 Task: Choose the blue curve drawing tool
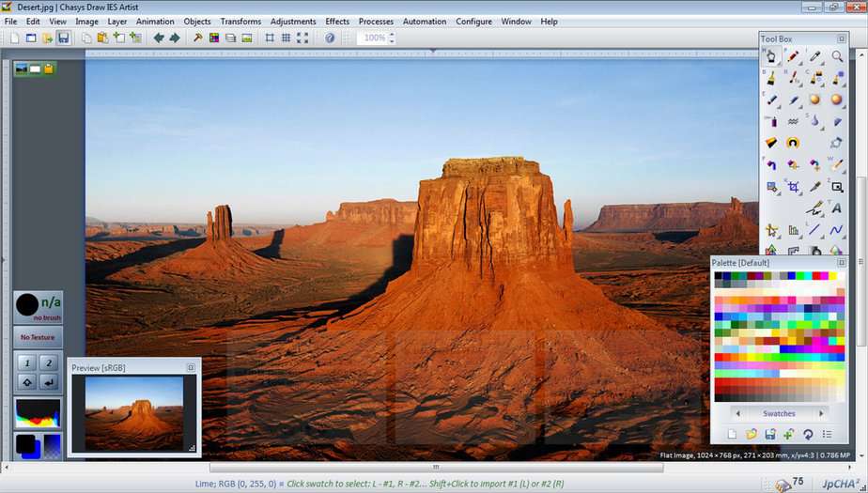(837, 230)
